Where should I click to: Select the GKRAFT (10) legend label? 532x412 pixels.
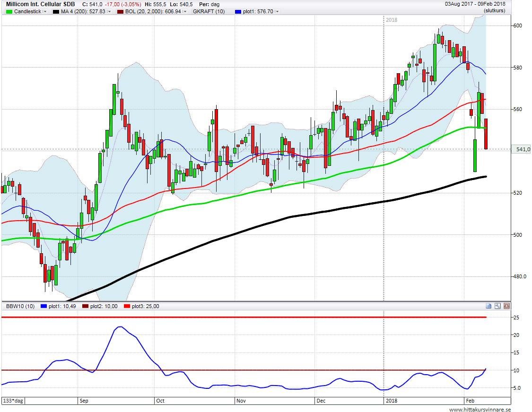click(209, 11)
